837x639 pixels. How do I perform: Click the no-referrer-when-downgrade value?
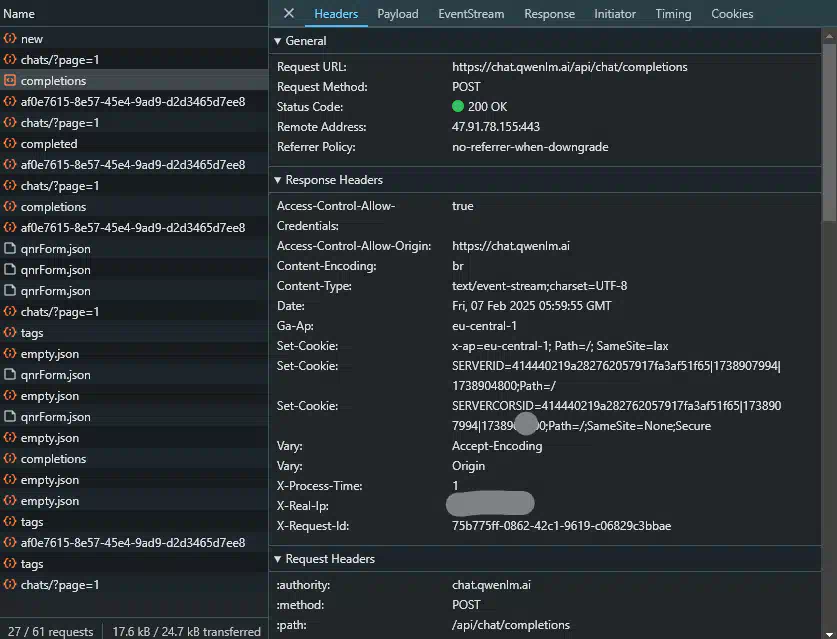(x=530, y=147)
